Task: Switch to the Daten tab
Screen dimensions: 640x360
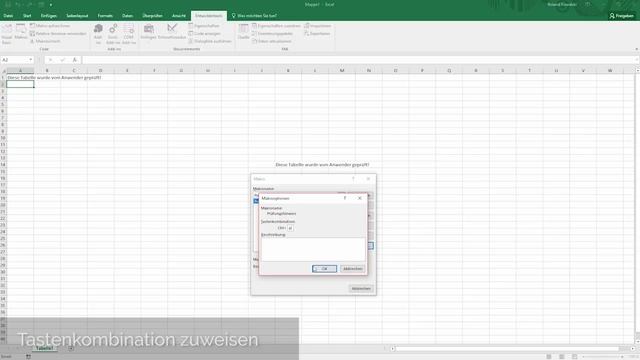Action: pos(127,16)
